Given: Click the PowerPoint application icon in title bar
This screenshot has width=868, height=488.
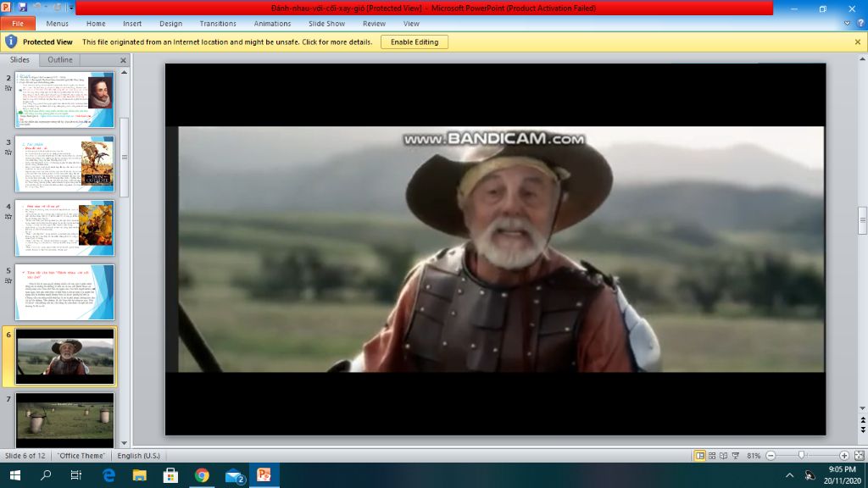Looking at the screenshot, I should (6, 7).
